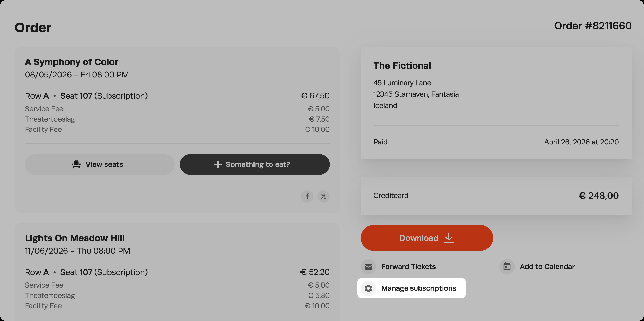This screenshot has height=321, width=644.
Task: Click the seat icon in View seats
Action: [76, 164]
